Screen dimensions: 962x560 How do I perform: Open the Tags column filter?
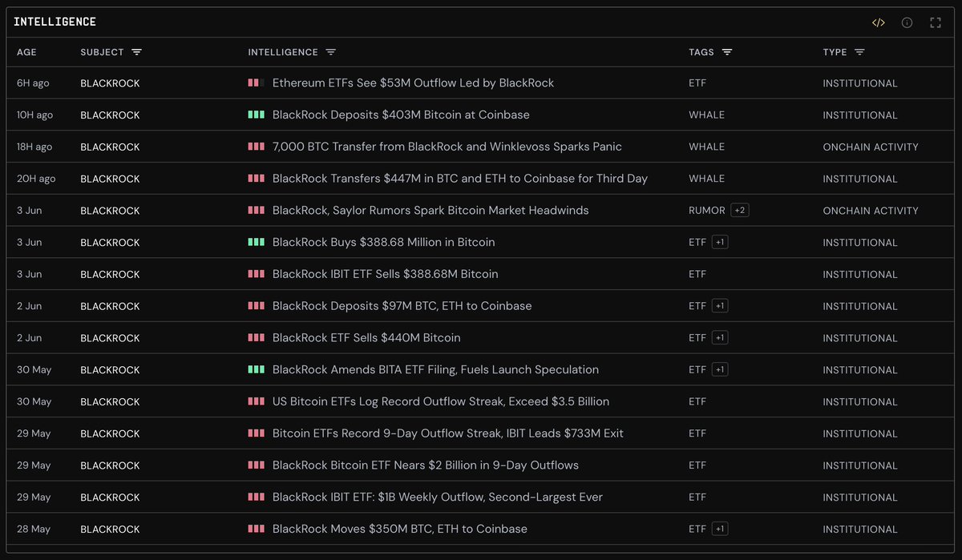727,52
